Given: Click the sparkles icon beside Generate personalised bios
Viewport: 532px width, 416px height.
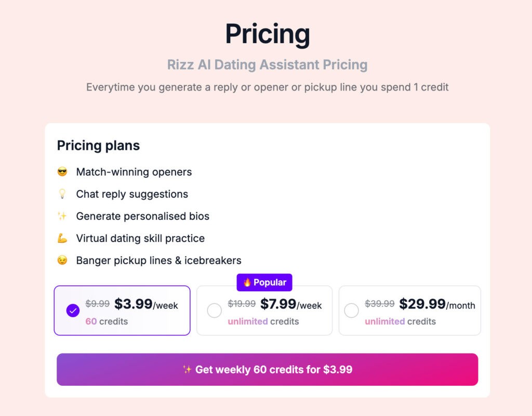Looking at the screenshot, I should click(x=62, y=216).
